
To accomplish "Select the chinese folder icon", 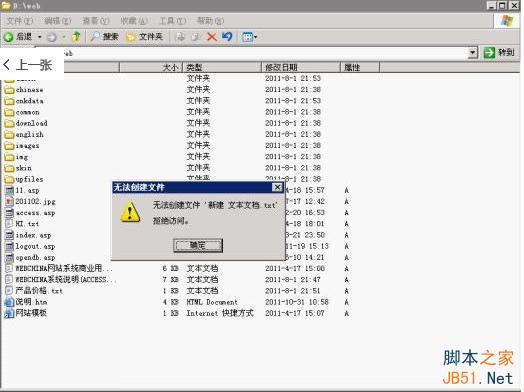I will tap(9, 90).
